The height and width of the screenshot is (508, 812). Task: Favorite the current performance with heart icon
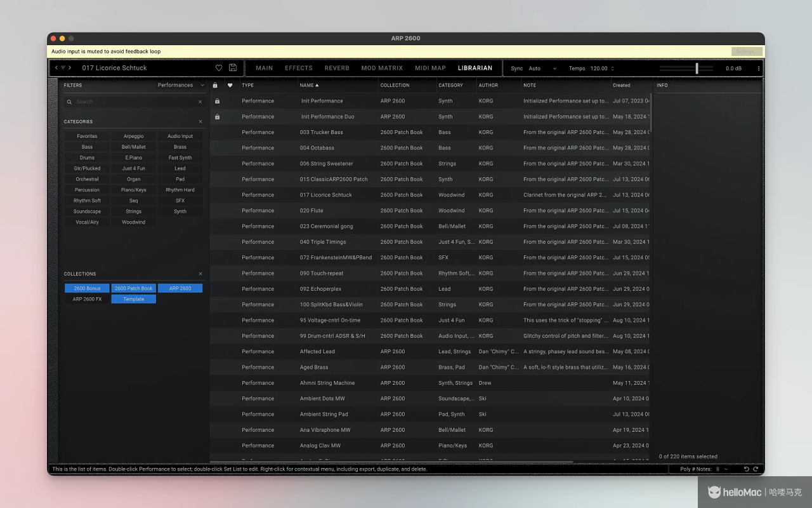pyautogui.click(x=219, y=68)
